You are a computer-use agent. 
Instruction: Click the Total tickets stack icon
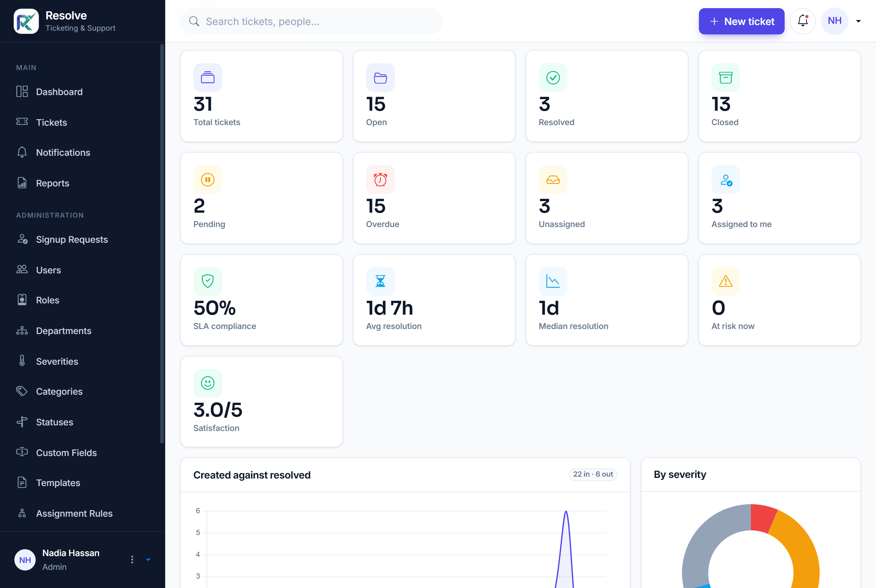click(x=207, y=78)
